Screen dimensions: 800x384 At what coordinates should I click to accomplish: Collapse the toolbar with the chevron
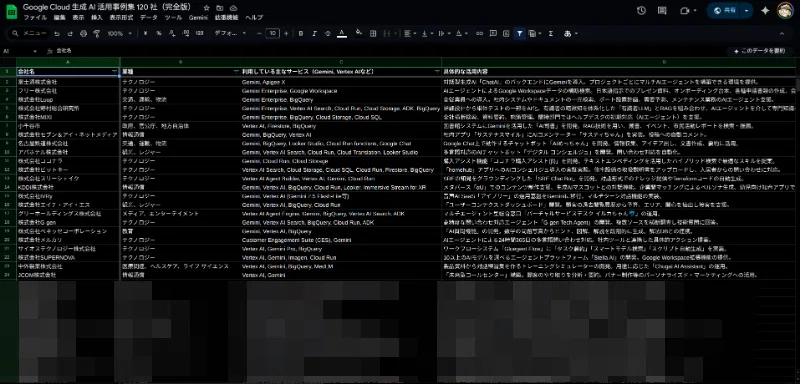click(x=782, y=34)
